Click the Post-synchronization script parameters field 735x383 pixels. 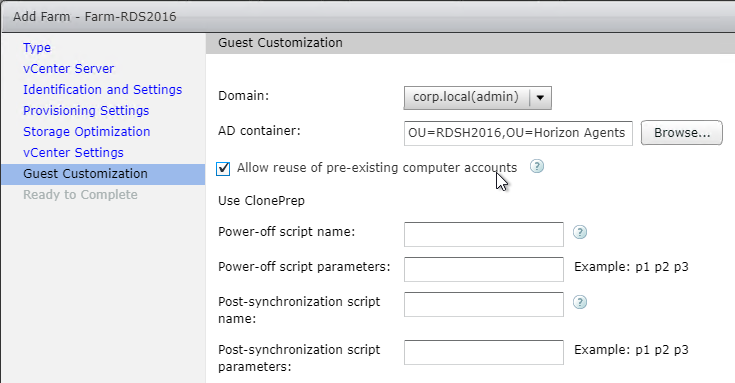point(484,353)
